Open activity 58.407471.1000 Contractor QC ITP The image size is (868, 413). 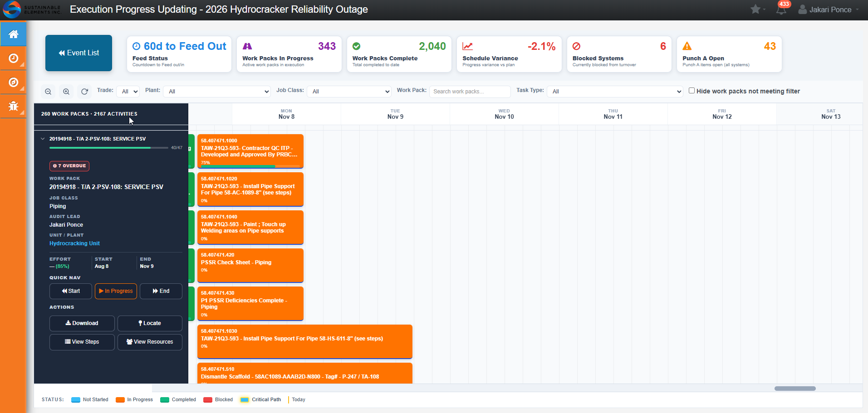click(250, 151)
